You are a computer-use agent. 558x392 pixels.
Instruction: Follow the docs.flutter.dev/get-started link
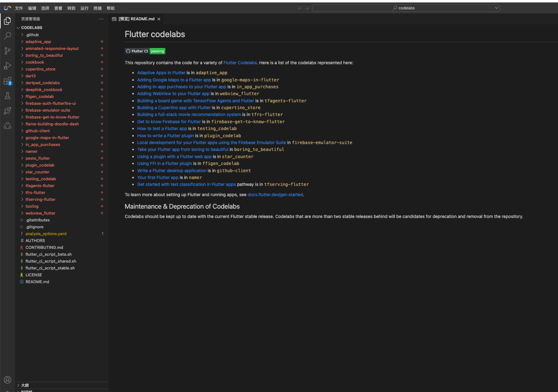click(x=275, y=195)
